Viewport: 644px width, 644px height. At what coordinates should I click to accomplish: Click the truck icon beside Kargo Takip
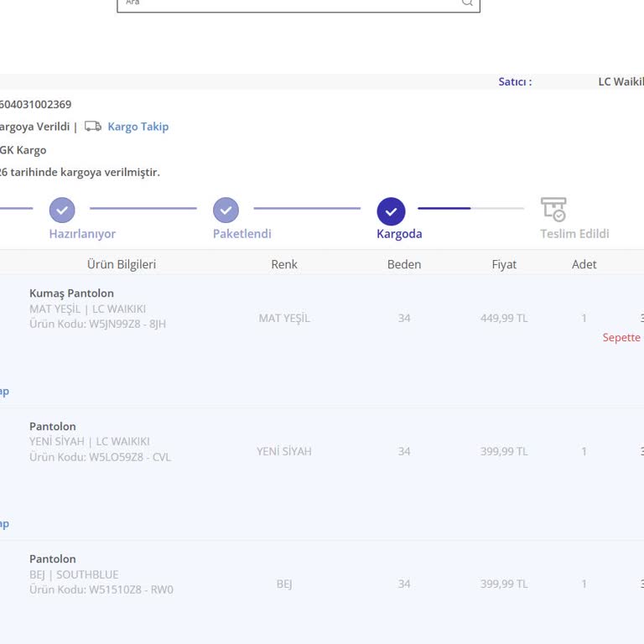pyautogui.click(x=93, y=127)
